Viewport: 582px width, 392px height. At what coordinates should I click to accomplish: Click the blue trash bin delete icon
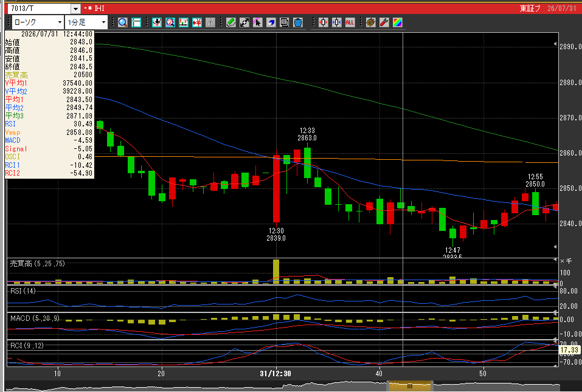297,22
